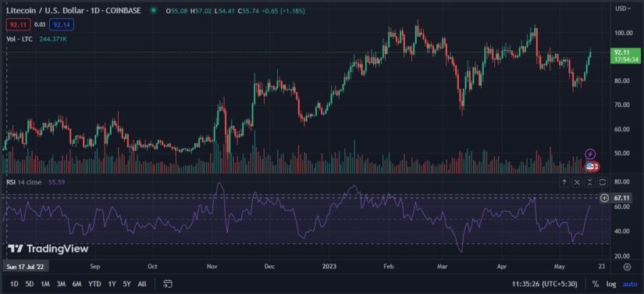Image resolution: width=644 pixels, height=294 pixels.
Task: Toggle log scale
Action: 611,284
